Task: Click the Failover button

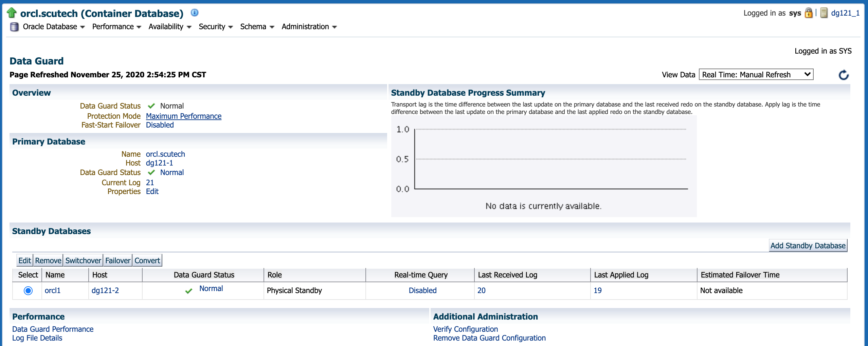Action: [x=118, y=261]
